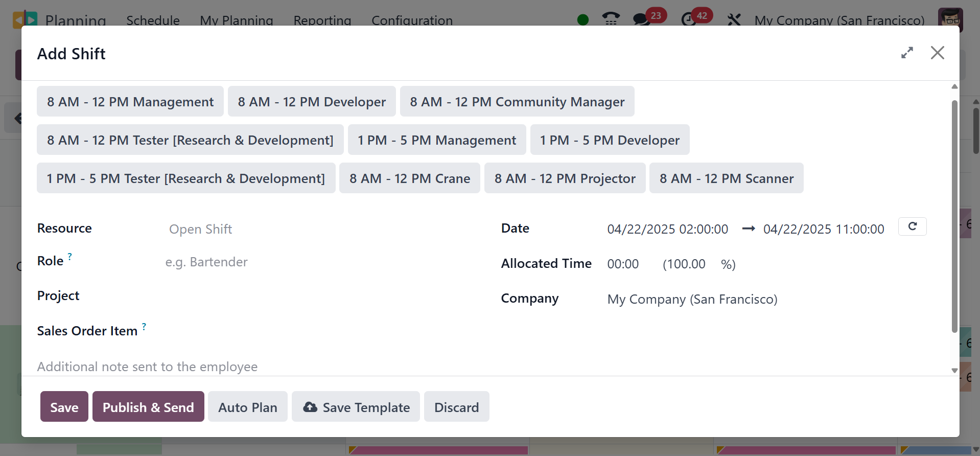Click the Publish & Send button
Viewport: 980px width, 456px height.
tap(148, 407)
